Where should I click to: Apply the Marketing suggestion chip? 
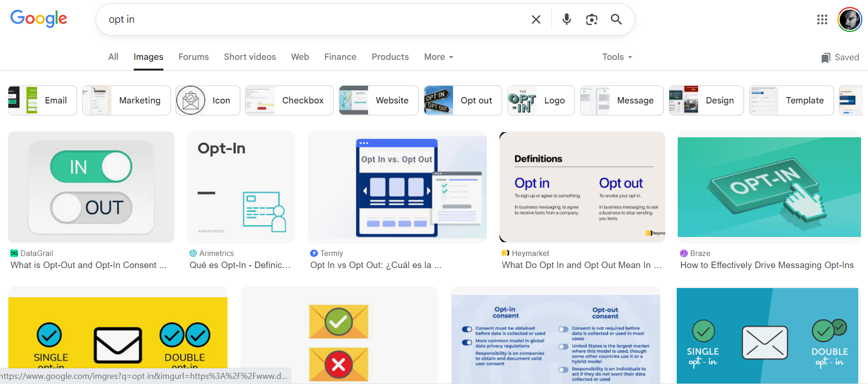(x=126, y=100)
